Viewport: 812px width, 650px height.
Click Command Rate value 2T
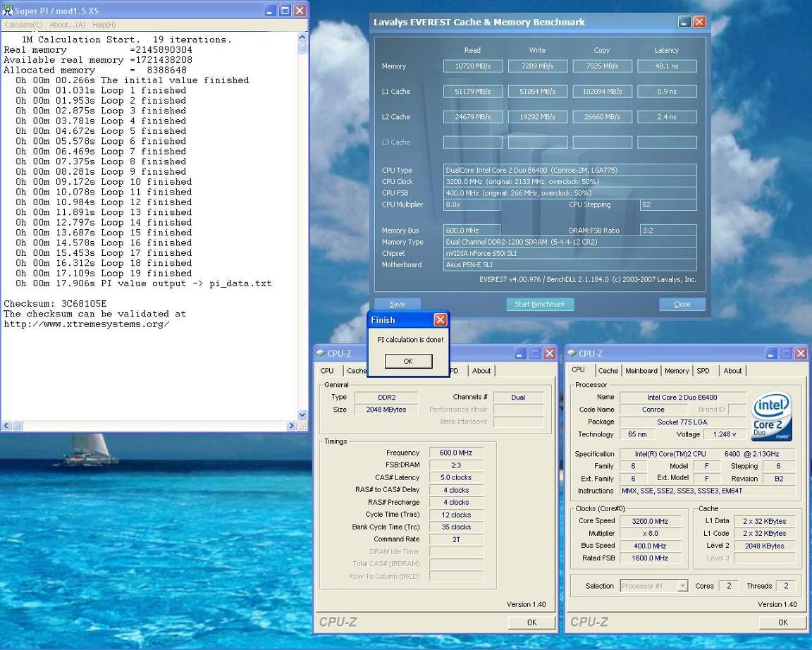(x=456, y=540)
